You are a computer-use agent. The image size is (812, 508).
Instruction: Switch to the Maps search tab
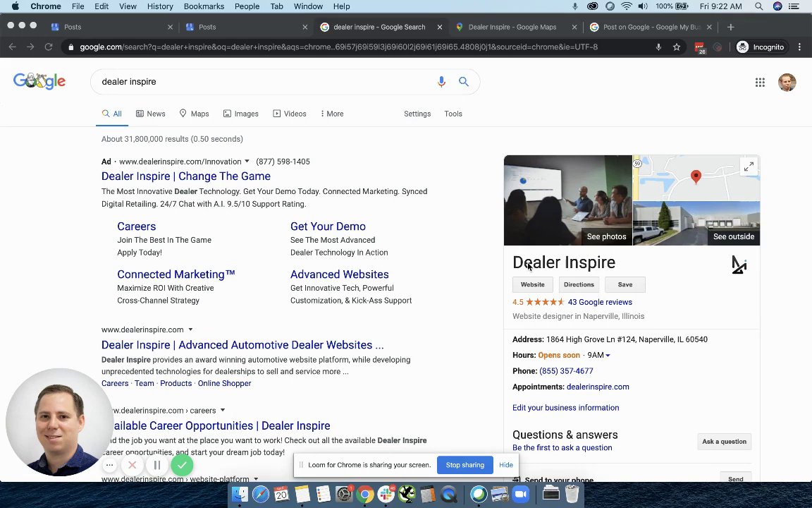coord(195,114)
